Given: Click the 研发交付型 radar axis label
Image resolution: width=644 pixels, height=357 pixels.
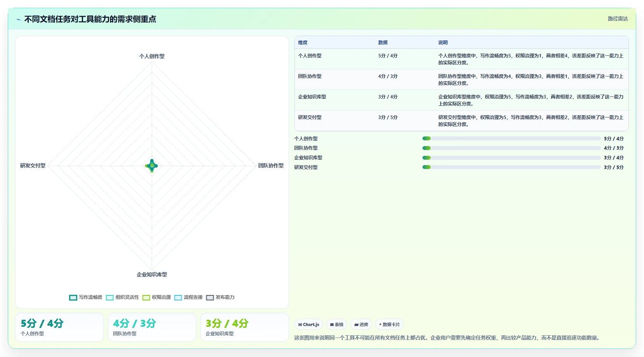Looking at the screenshot, I should click(x=33, y=166).
